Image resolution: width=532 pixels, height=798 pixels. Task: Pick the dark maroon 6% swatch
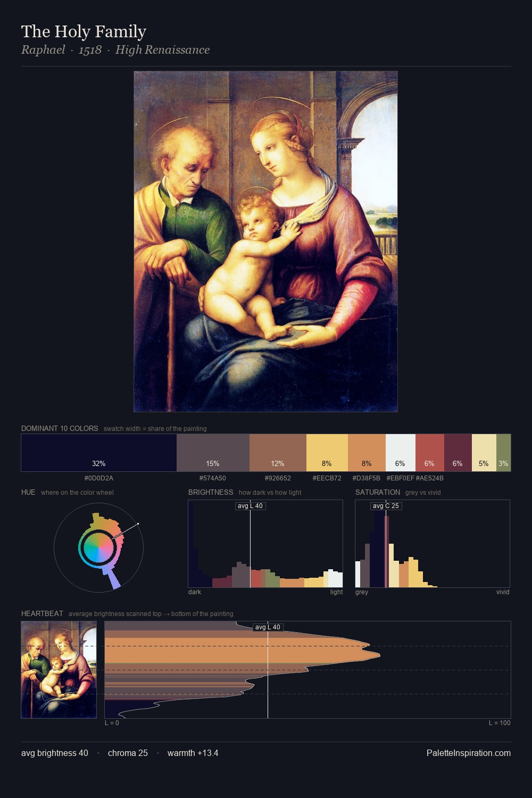point(458,453)
